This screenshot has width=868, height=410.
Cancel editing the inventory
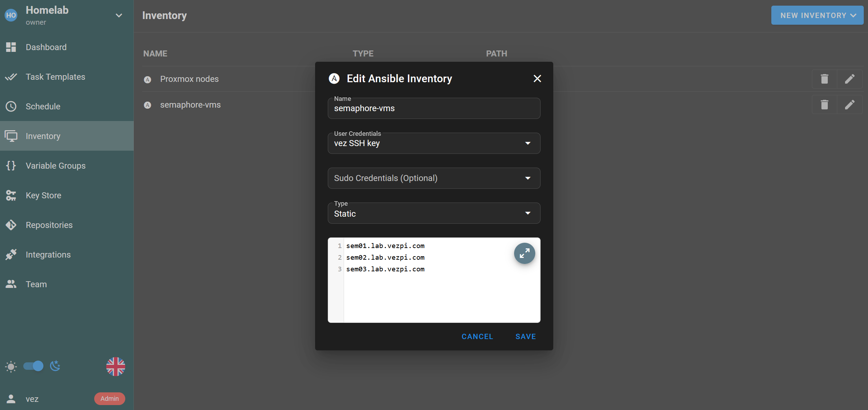(x=477, y=337)
